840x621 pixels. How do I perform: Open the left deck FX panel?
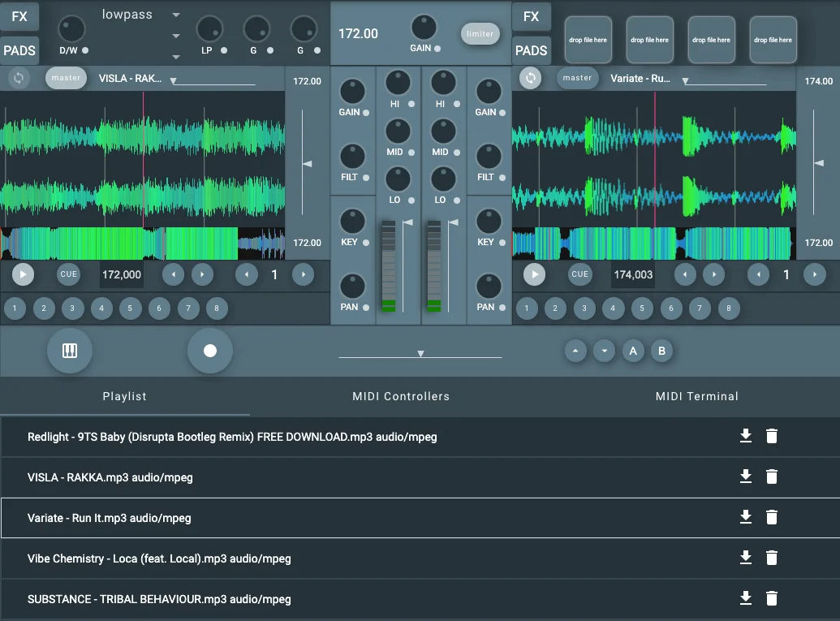click(19, 16)
